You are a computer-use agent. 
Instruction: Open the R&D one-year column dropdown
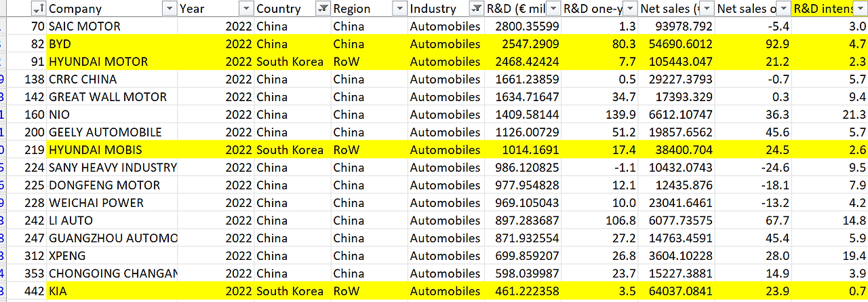(x=630, y=9)
